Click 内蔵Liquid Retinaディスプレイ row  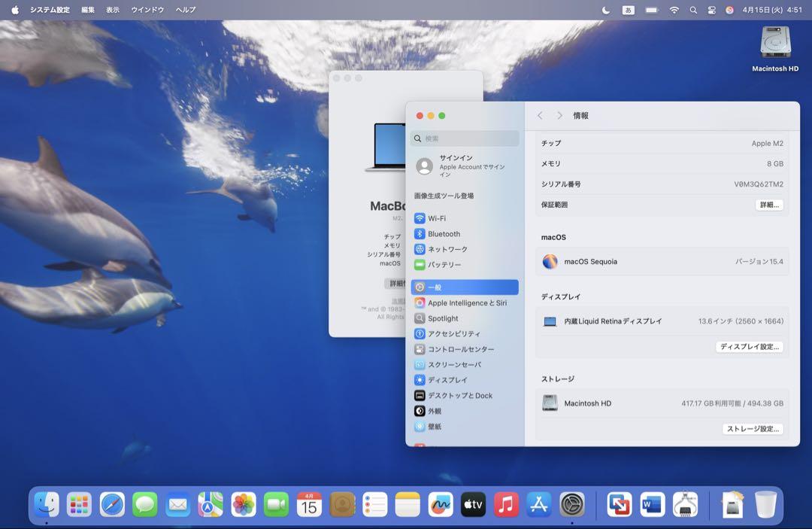[662, 321]
